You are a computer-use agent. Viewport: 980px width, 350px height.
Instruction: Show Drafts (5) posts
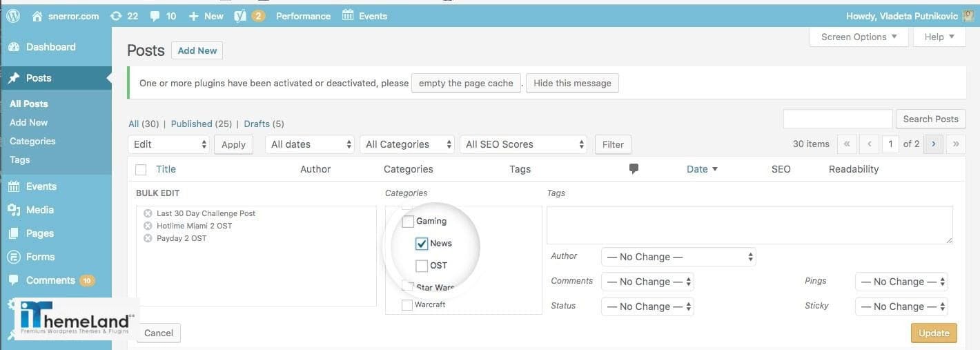[264, 124]
